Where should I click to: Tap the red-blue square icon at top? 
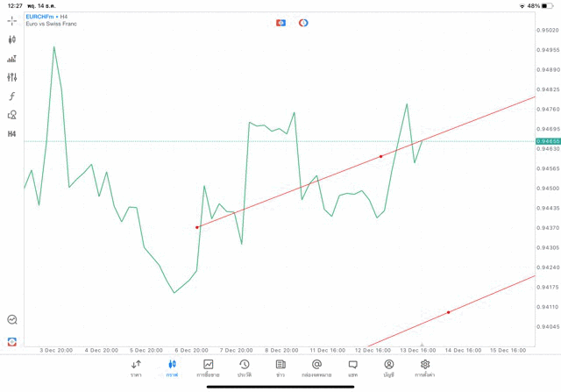click(x=280, y=23)
